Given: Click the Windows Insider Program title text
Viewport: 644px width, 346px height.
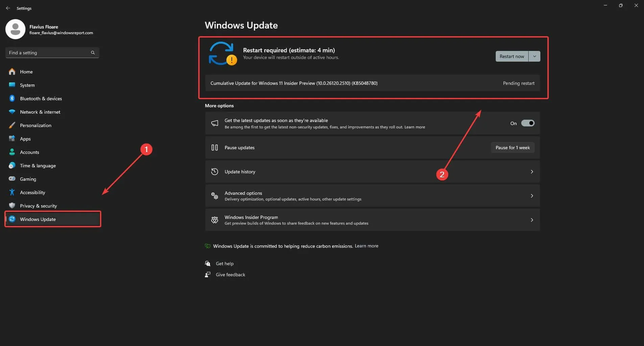Looking at the screenshot, I should (251, 217).
